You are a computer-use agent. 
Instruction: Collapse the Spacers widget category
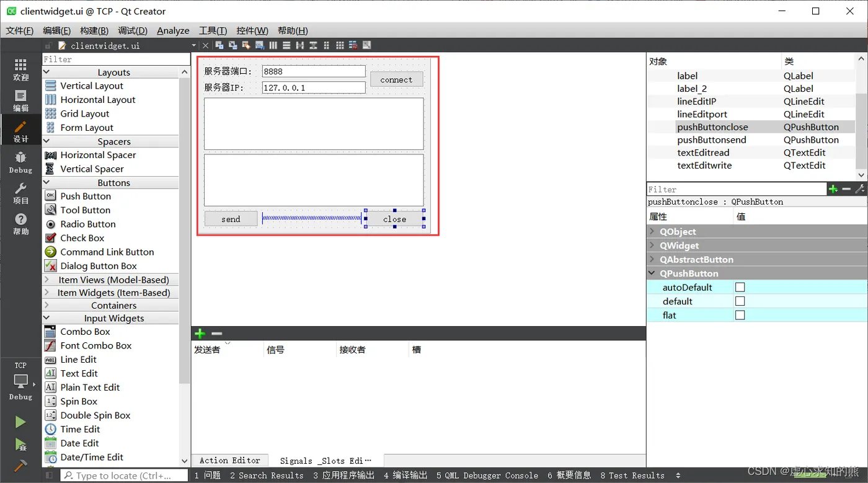pos(46,141)
